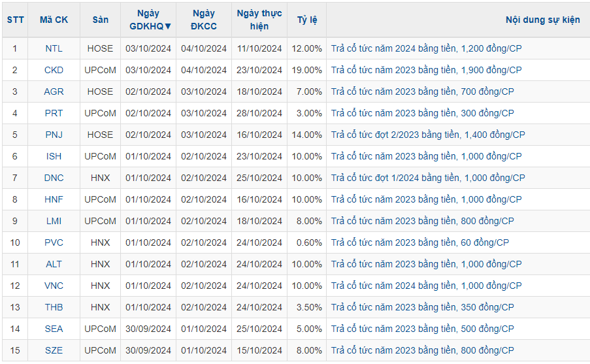
Task: Open the PRT stock code link
Action: [54, 113]
